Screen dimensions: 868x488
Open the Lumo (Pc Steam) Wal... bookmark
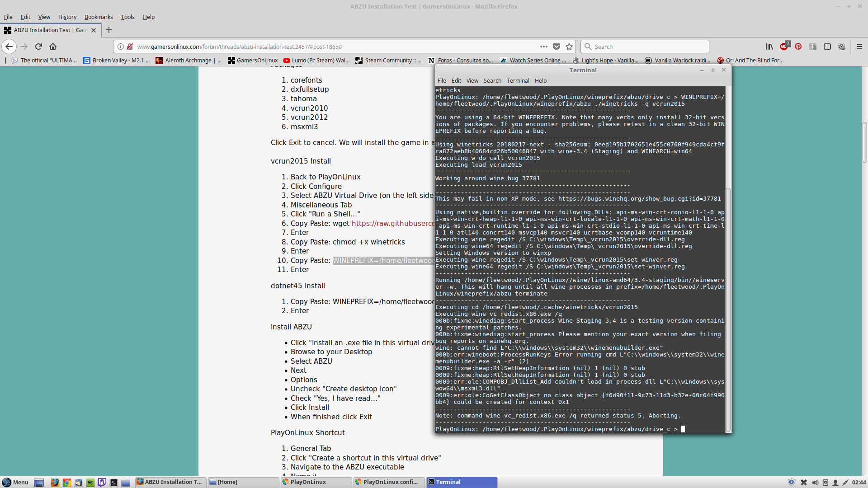coord(316,60)
